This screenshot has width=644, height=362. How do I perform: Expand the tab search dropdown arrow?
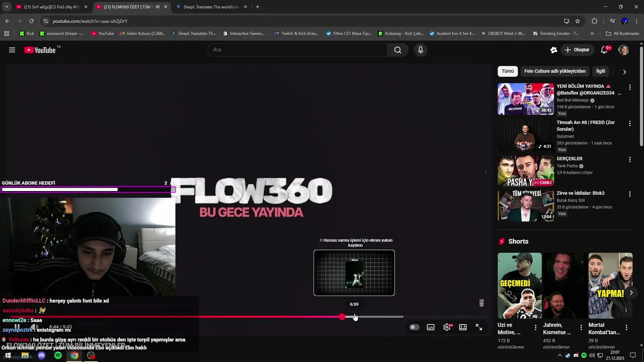click(7, 7)
